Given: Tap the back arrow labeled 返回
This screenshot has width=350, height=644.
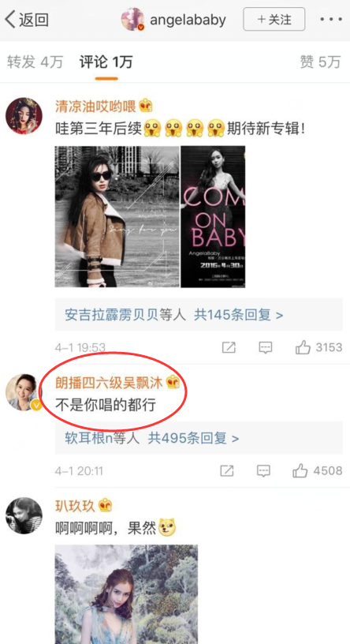Looking at the screenshot, I should pos(27,20).
